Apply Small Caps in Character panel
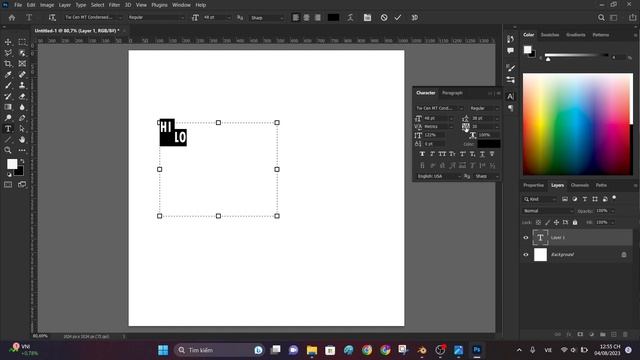640x360 pixels. pos(452,154)
